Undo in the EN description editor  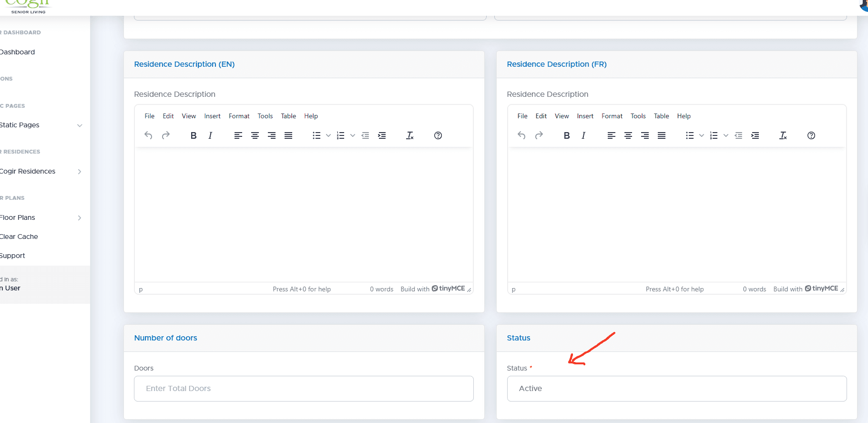(x=148, y=135)
